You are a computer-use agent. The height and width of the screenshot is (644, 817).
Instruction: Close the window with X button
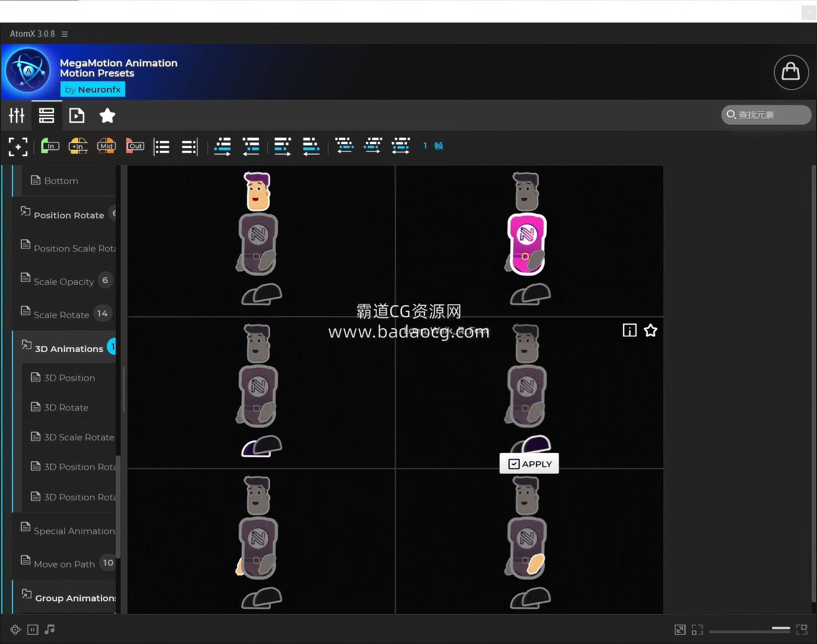[808, 13]
